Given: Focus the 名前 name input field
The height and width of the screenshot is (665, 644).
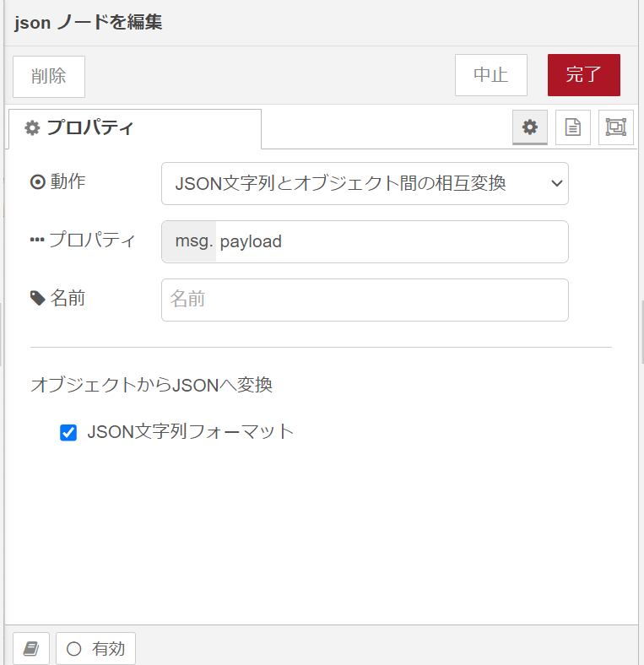Looking at the screenshot, I should (x=365, y=300).
